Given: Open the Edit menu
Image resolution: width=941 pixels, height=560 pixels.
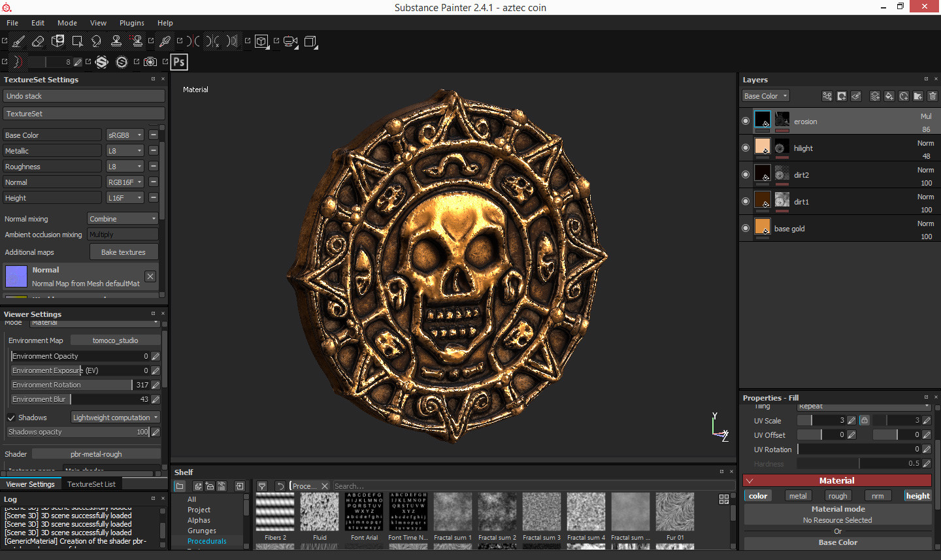Looking at the screenshot, I should tap(38, 23).
